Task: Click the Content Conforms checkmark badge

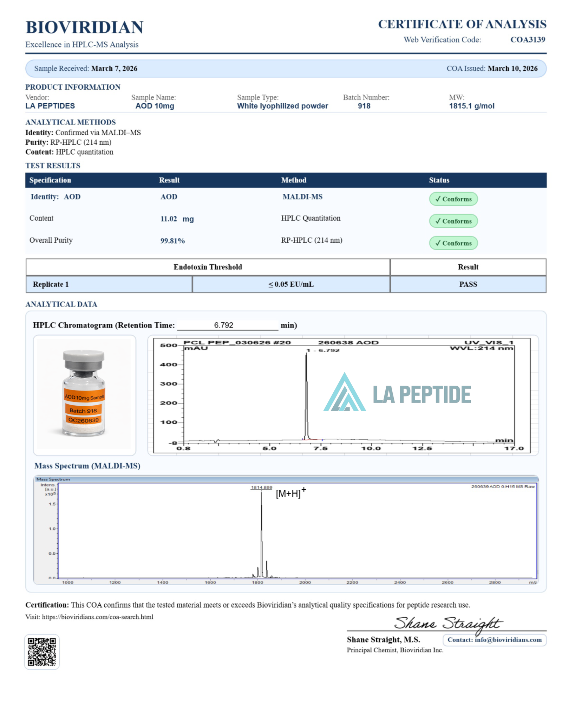Action: (453, 221)
